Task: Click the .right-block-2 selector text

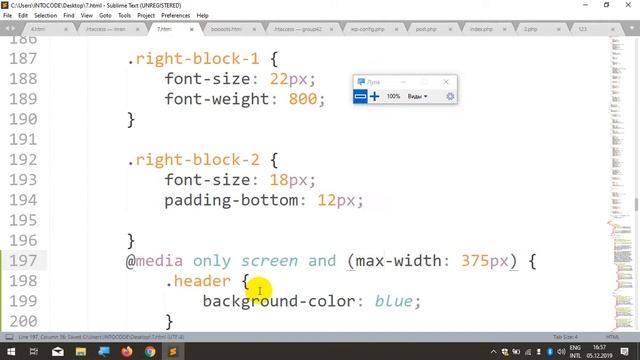Action: [193, 160]
